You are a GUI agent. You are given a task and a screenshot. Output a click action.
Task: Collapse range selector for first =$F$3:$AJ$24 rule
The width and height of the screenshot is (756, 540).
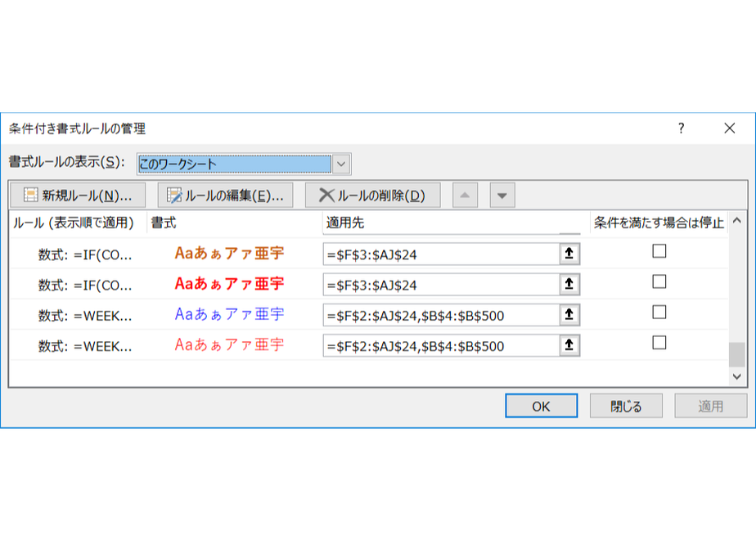coord(569,254)
